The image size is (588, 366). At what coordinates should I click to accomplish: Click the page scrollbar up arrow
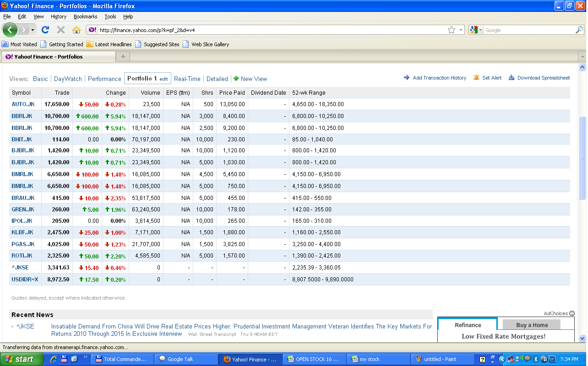point(583,67)
